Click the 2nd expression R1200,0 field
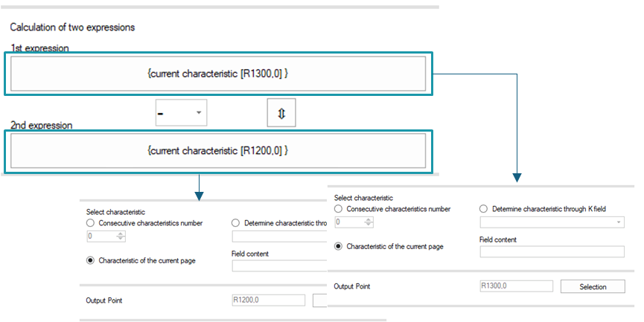Screen dimensions: 644x322 pyautogui.click(x=218, y=150)
